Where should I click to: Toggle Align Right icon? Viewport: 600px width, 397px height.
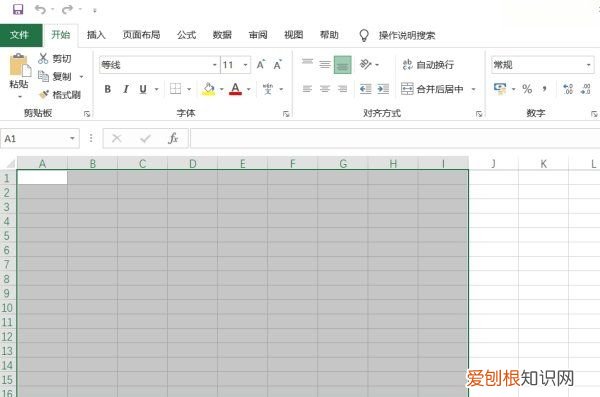point(342,89)
